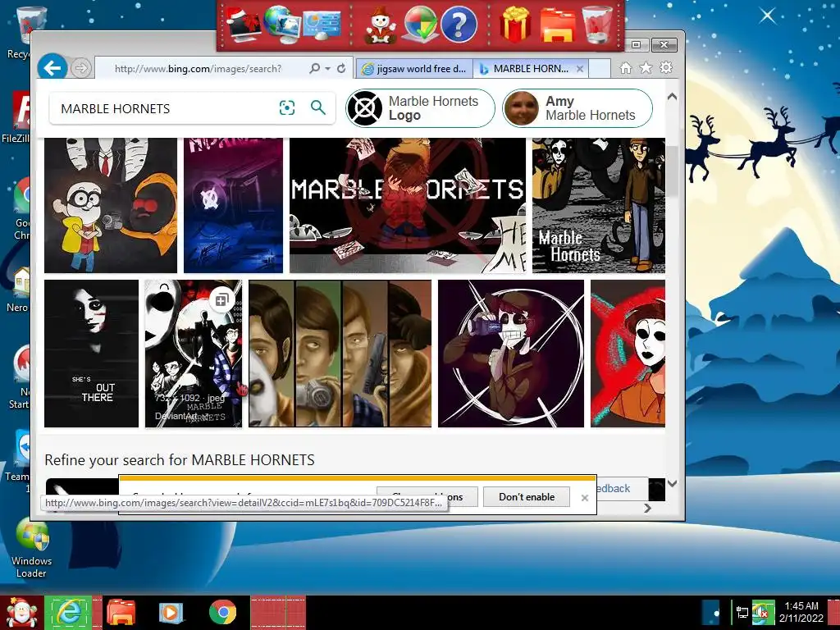The height and width of the screenshot is (630, 840).
Task: Click the Don't enable button
Action: pyautogui.click(x=527, y=497)
